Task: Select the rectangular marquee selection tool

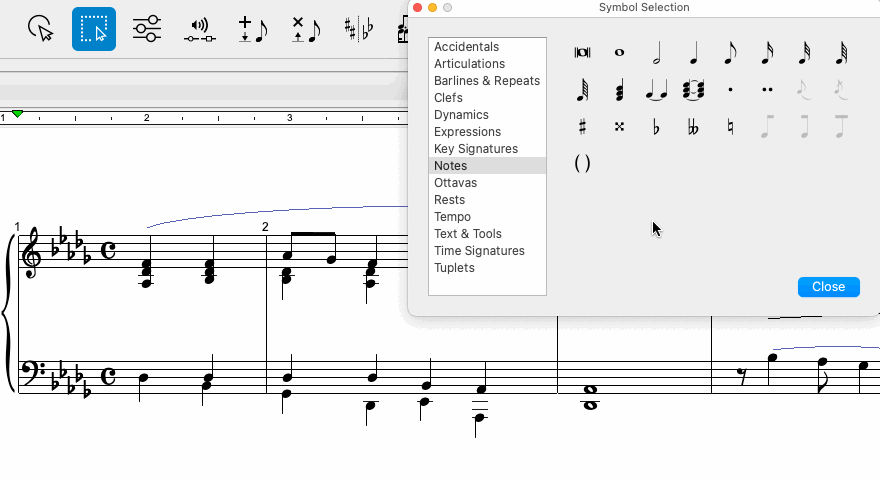Action: point(94,29)
